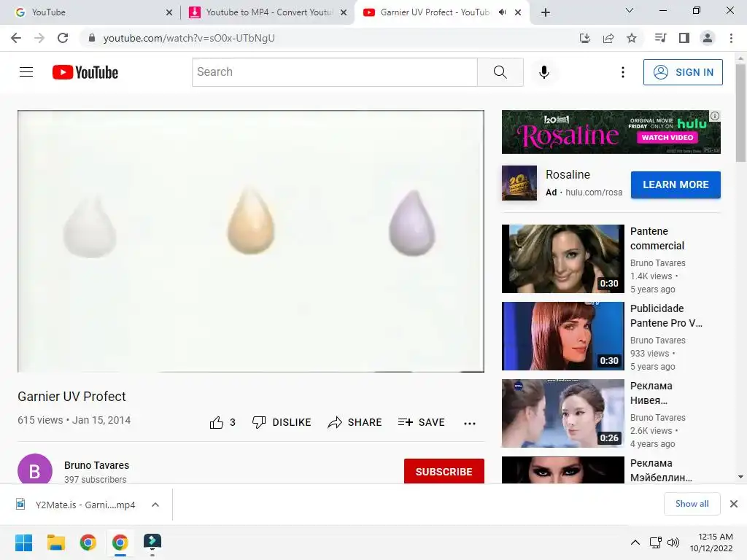This screenshot has height=560, width=747.
Task: Open the YouTube hamburger guide menu
Action: [26, 72]
